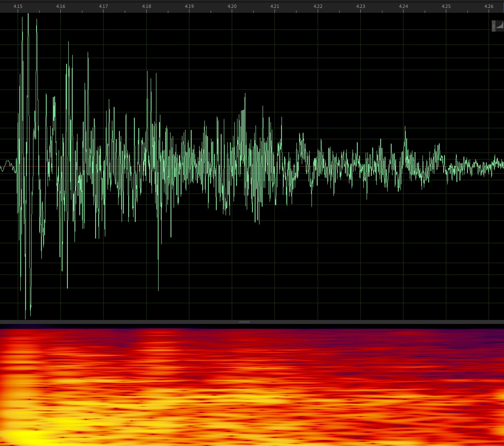Click the 4.20 mark on the time ruler
Screen dimensions: 504x446
tap(232, 7)
